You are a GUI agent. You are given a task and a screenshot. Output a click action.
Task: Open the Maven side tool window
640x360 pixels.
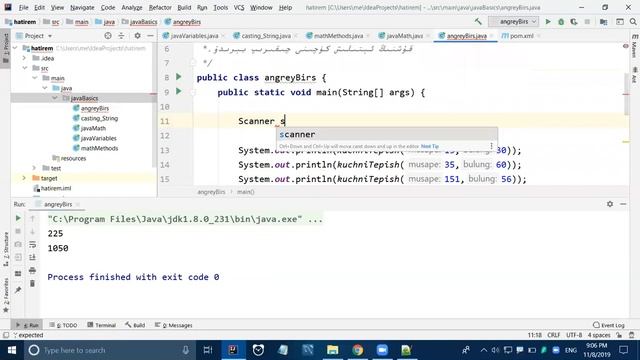[635, 46]
